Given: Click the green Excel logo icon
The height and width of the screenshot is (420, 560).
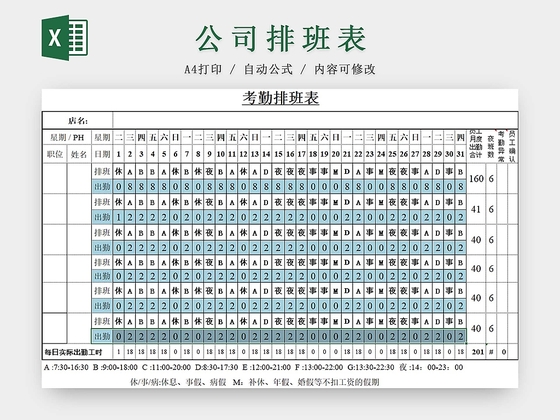Looking at the screenshot, I should [x=65, y=38].
